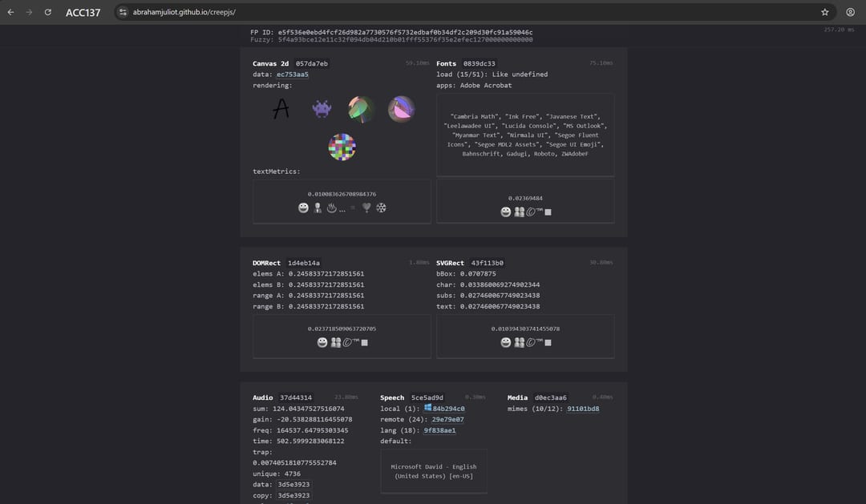Click the Audio copy value 3d5e3923
866x504 pixels.
pos(293,496)
